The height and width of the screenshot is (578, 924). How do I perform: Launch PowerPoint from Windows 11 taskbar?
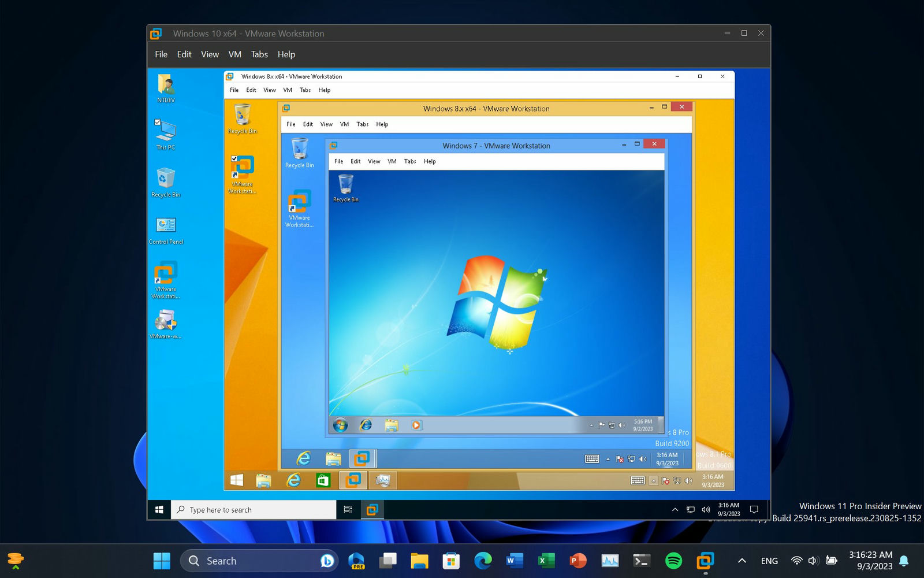[x=578, y=561]
